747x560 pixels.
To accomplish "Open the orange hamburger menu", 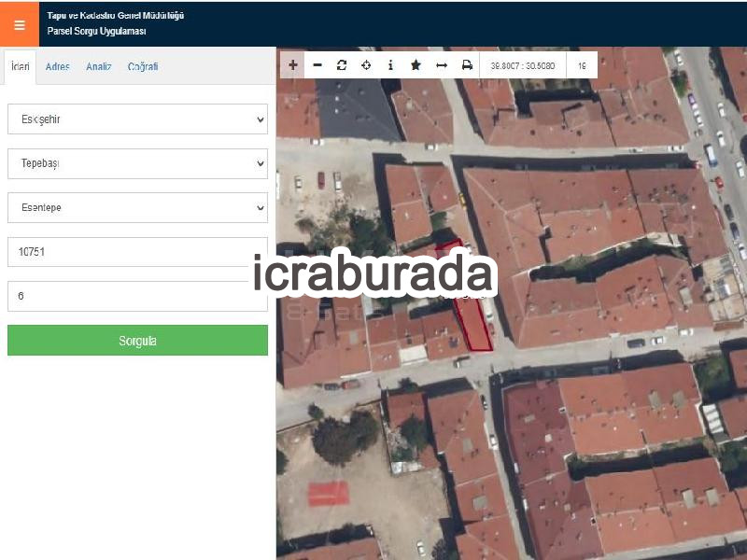I will pos(20,24).
